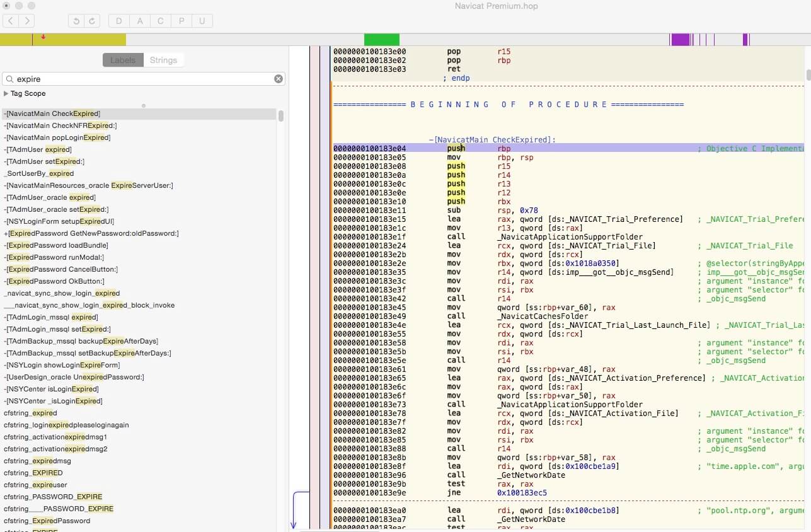
Task: Set ASCII type with A button
Action: pos(140,21)
